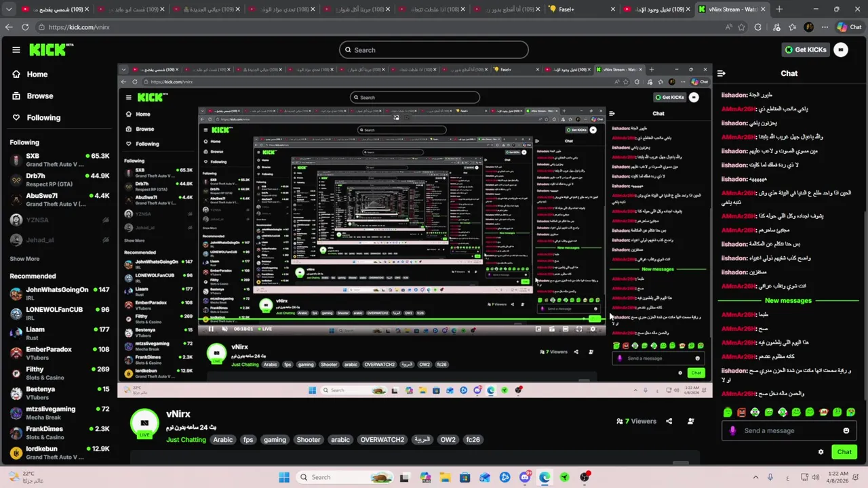Open Edge Copilot Chat button
868x488 pixels.
849,27
